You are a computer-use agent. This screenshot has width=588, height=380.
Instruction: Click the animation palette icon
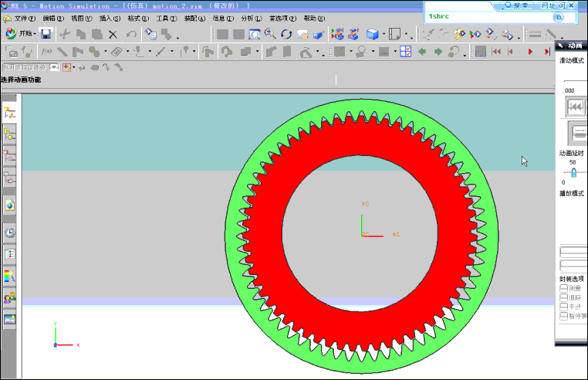click(x=459, y=35)
